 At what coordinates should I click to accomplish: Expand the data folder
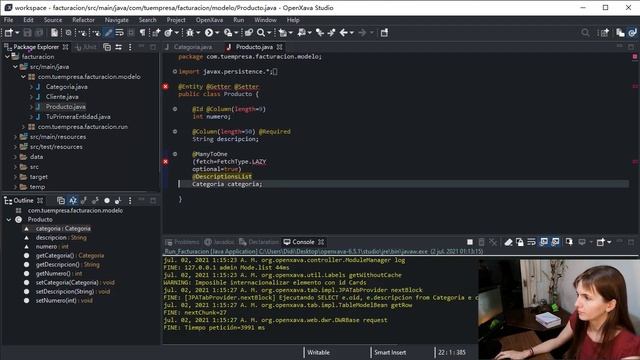16,157
